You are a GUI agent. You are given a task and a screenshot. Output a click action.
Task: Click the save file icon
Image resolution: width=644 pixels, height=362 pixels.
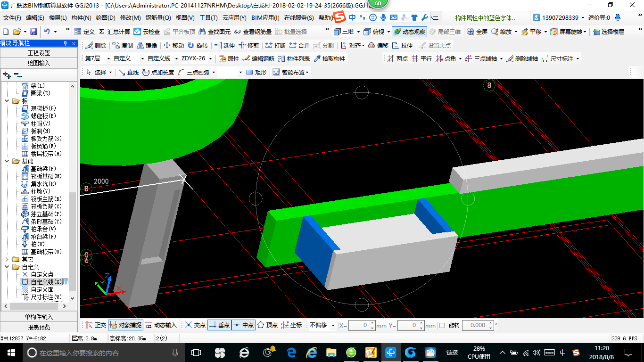(33, 32)
